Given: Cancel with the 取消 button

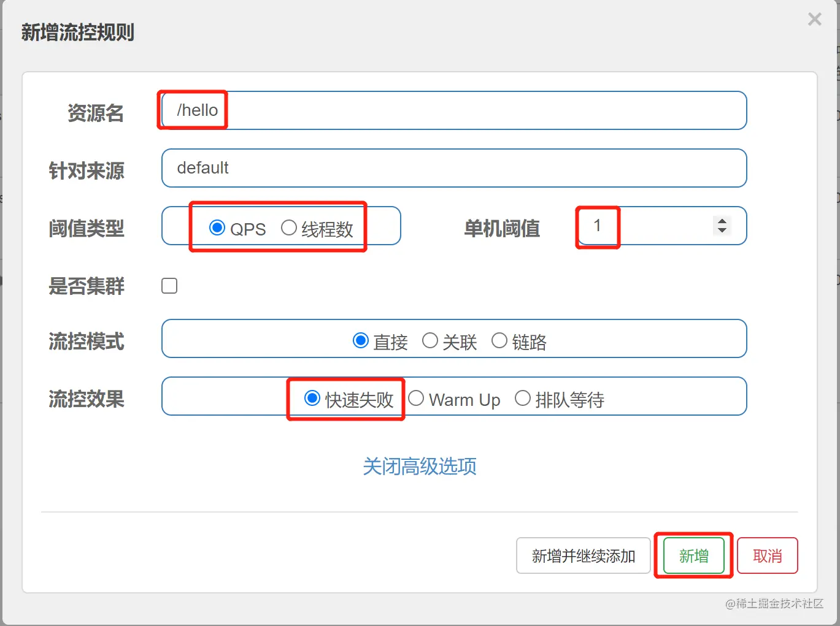Looking at the screenshot, I should coord(768,555).
